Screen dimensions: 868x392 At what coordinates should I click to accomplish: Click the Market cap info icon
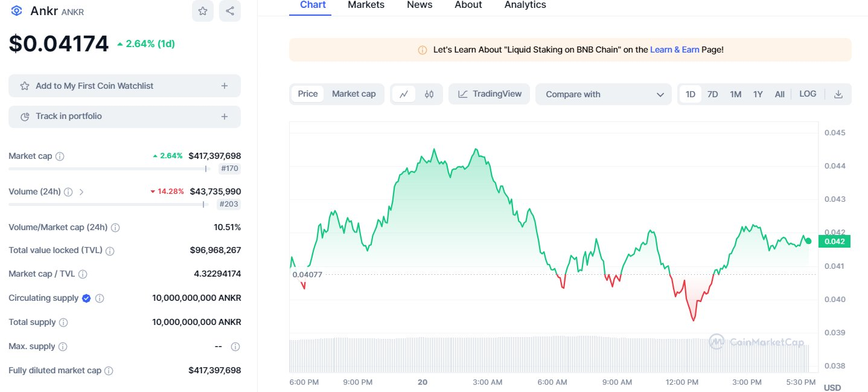coord(60,156)
